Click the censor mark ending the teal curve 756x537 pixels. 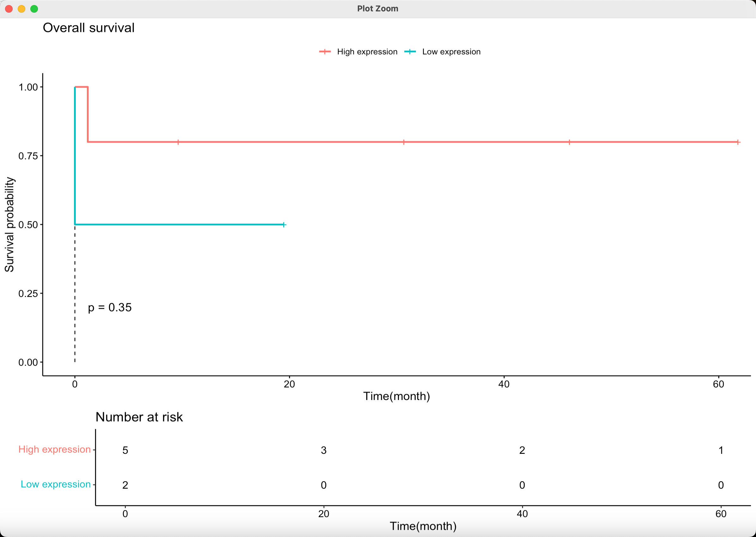[x=284, y=225]
